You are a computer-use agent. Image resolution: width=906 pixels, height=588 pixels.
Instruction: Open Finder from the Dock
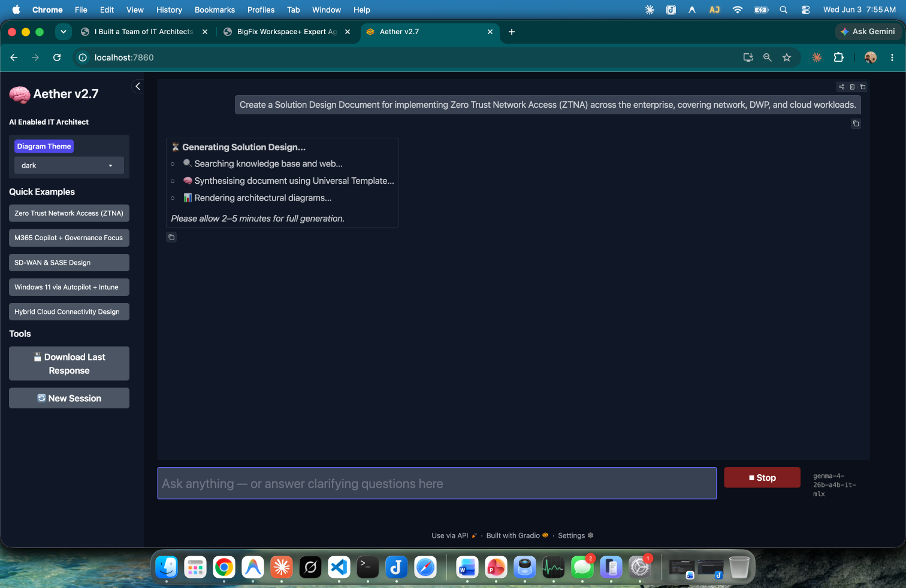click(167, 567)
